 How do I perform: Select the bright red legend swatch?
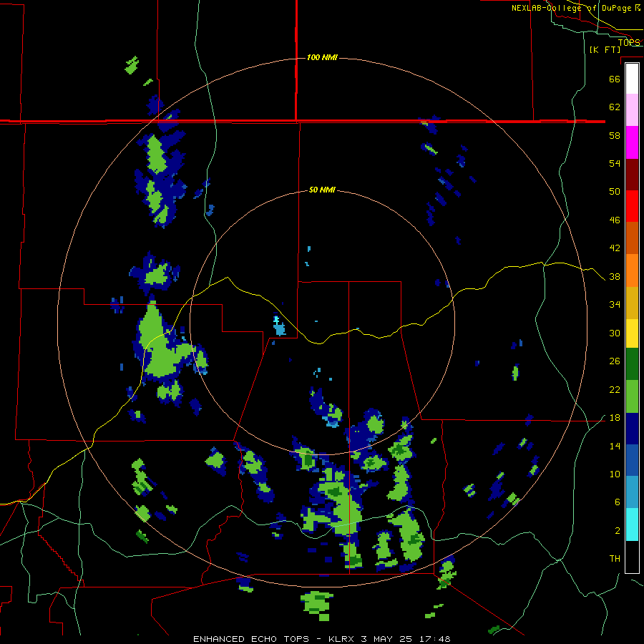coord(632,206)
